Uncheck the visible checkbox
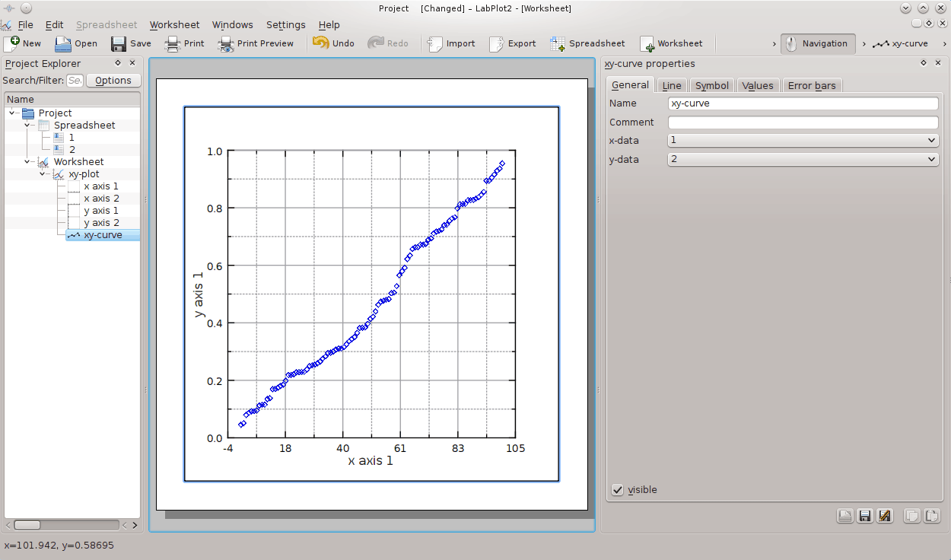 coord(618,489)
